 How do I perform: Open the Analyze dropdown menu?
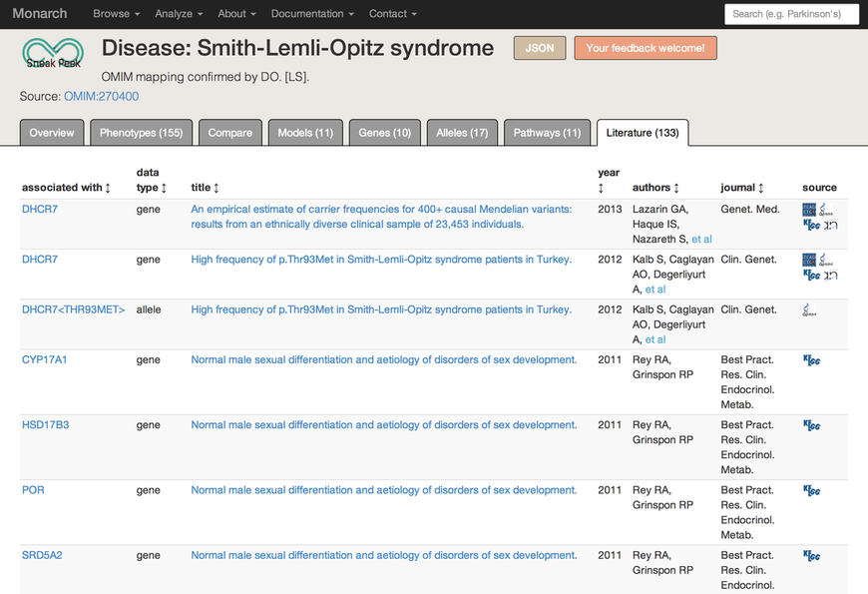tap(179, 14)
